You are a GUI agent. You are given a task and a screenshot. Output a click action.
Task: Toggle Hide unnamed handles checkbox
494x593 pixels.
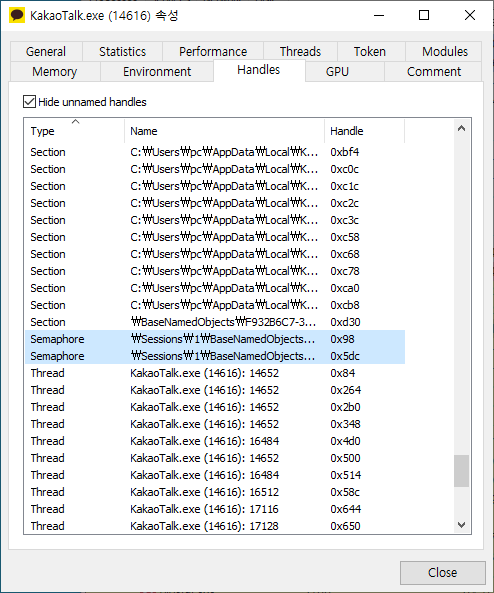[30, 102]
